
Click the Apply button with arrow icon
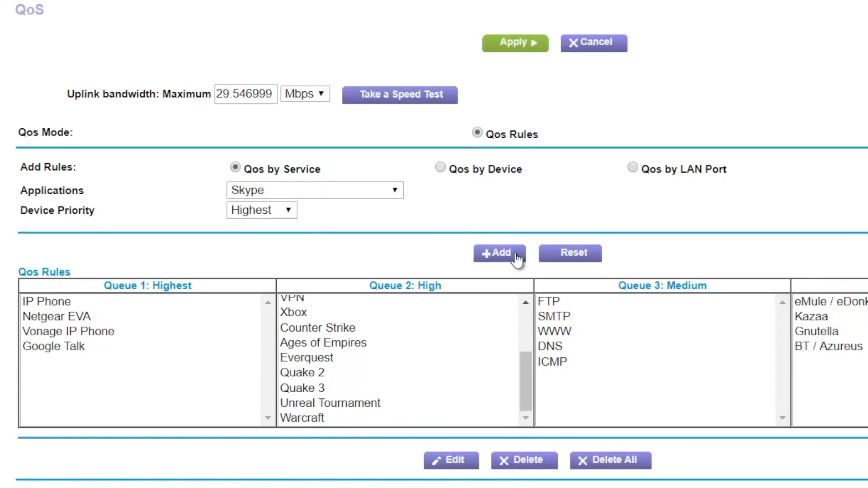point(515,43)
